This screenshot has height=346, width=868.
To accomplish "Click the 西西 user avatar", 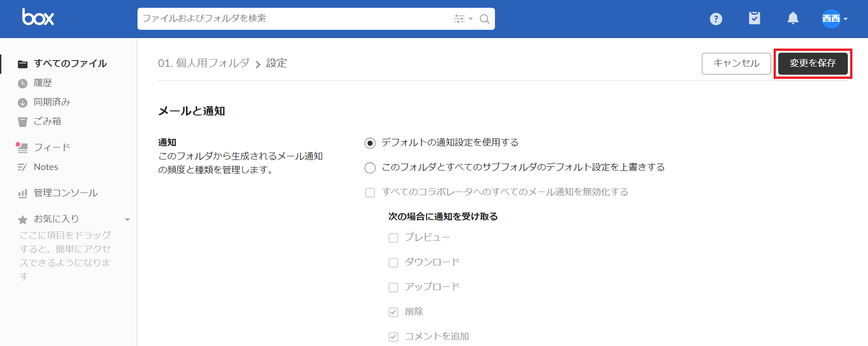I will [831, 19].
